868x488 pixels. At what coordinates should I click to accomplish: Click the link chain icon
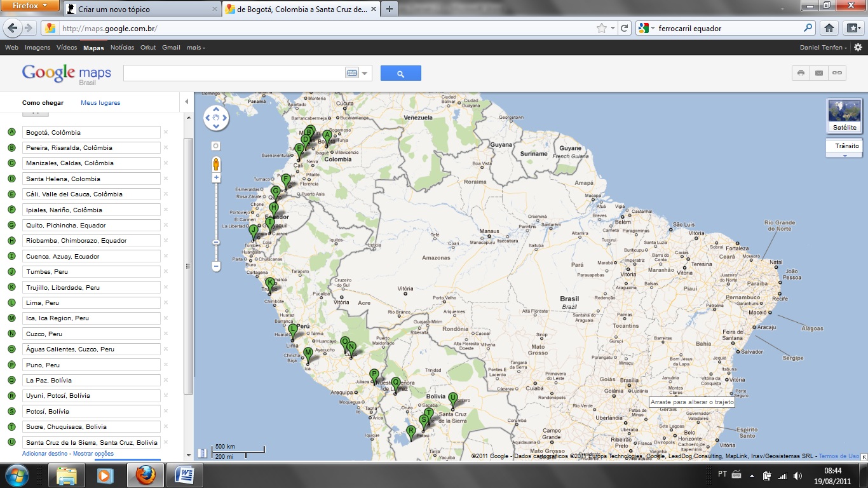pyautogui.click(x=837, y=73)
